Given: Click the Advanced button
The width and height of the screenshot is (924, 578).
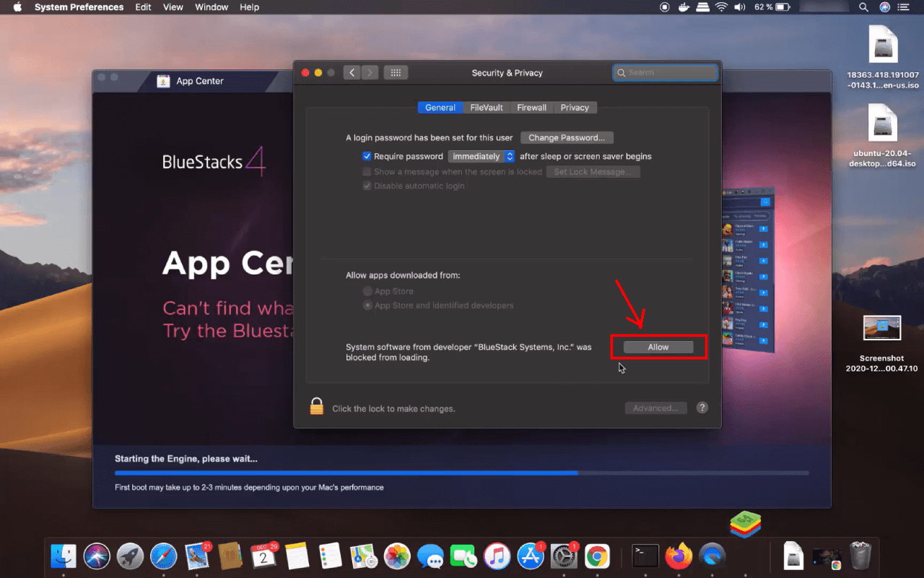Looking at the screenshot, I should click(655, 408).
